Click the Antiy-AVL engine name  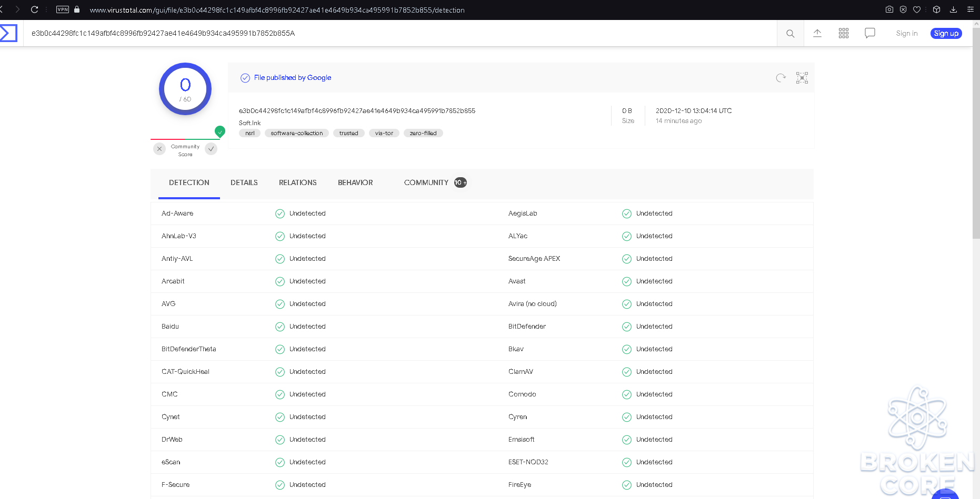click(177, 259)
